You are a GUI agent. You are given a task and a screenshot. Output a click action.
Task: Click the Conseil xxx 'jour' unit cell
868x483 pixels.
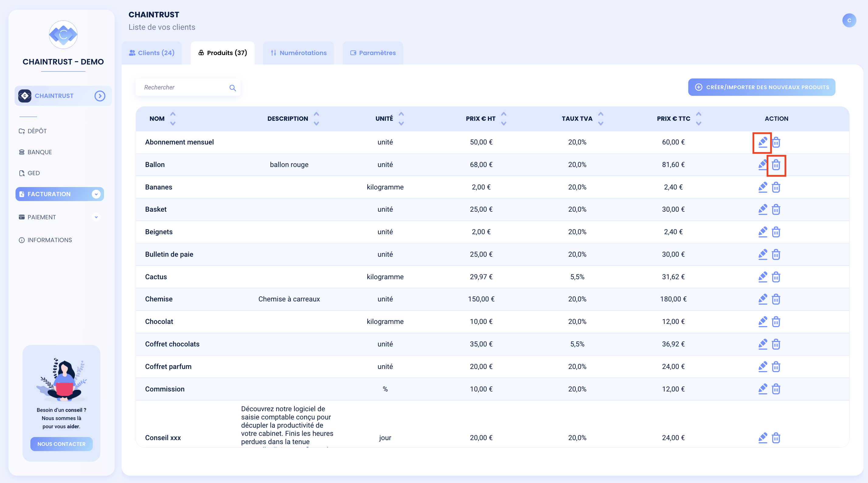385,438
